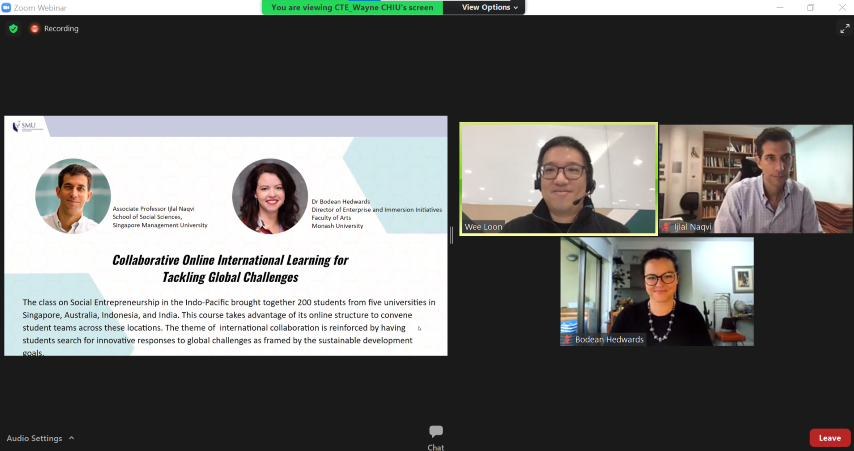Expand the View Options dropdown
Image resolution: width=854 pixels, height=451 pixels.
pyautogui.click(x=490, y=7)
